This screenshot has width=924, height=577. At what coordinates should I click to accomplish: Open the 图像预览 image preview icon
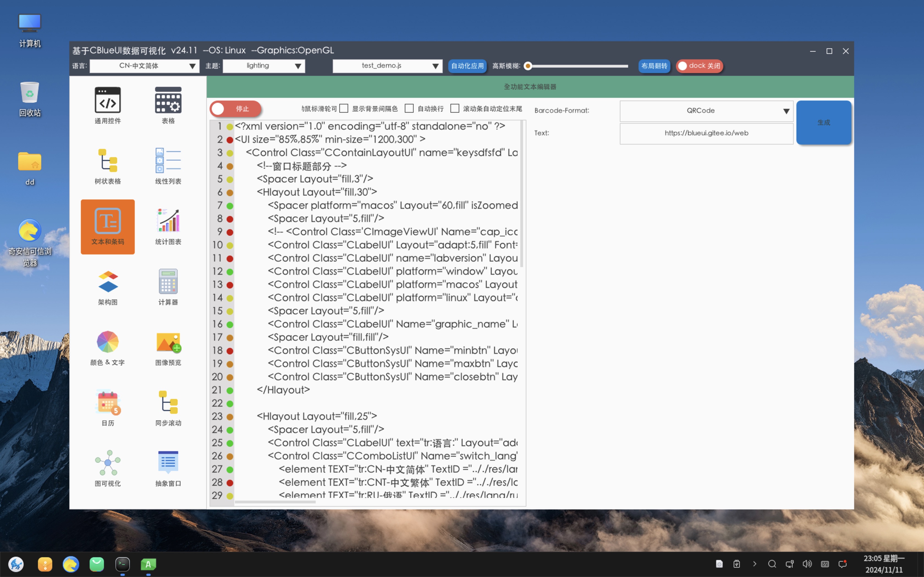pos(168,342)
